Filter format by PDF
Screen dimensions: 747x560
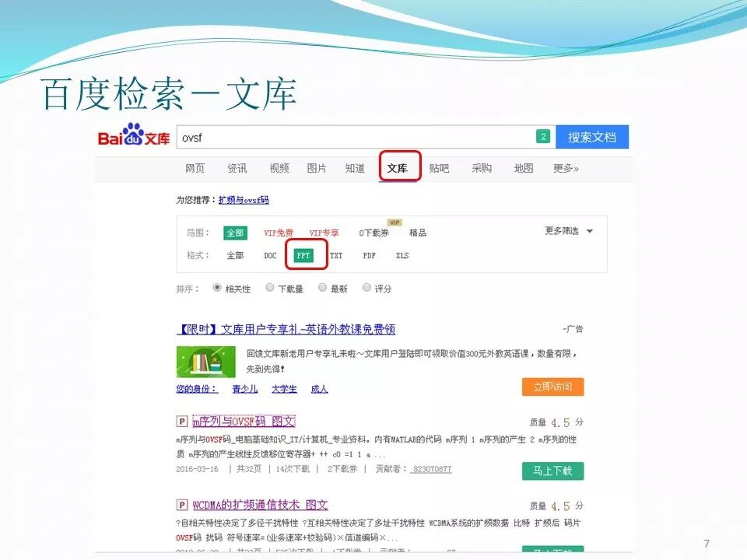(369, 255)
